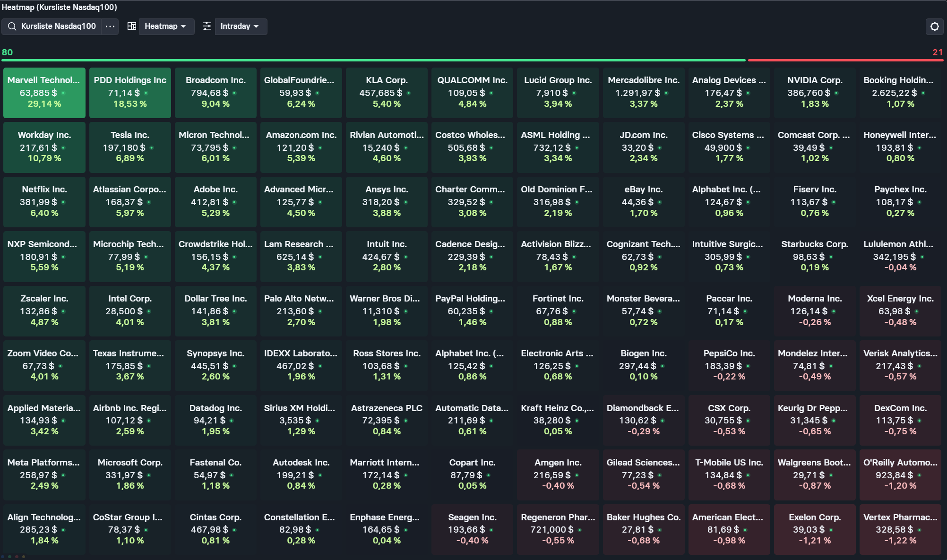This screenshot has width=947, height=560.
Task: Select the eBay Inc. tile
Action: click(x=644, y=202)
